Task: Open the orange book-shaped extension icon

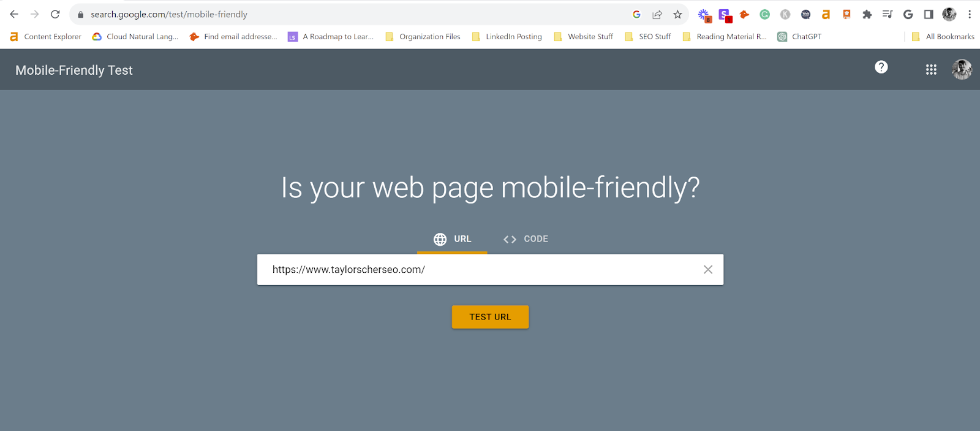Action: pyautogui.click(x=846, y=14)
